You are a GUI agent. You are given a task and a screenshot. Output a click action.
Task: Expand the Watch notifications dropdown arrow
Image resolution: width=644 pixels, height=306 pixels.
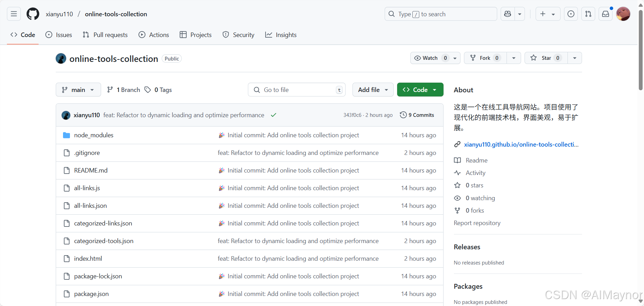(x=455, y=58)
